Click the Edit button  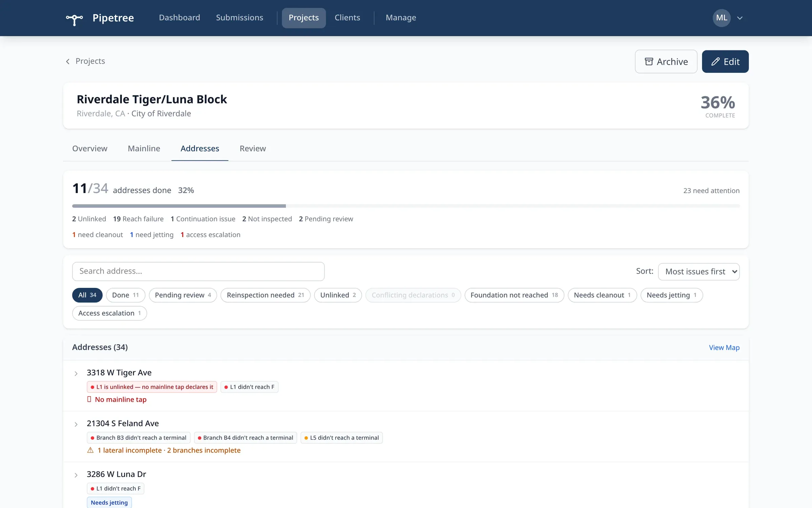pos(725,62)
